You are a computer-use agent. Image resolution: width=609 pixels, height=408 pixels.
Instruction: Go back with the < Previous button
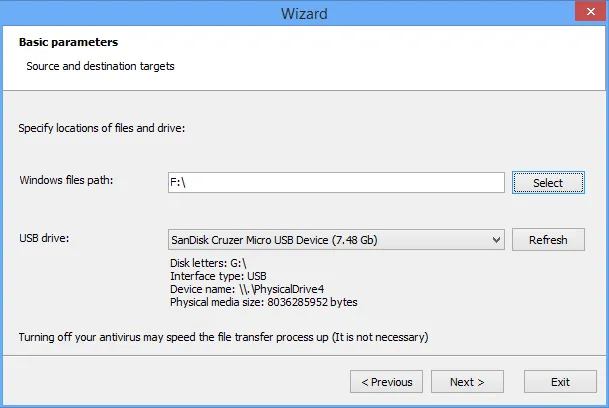click(386, 382)
